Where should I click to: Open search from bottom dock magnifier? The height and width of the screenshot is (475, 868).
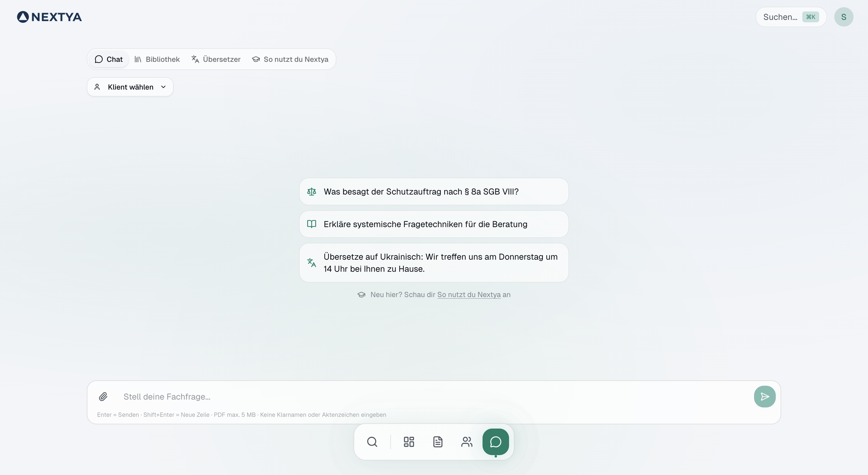[x=372, y=442]
